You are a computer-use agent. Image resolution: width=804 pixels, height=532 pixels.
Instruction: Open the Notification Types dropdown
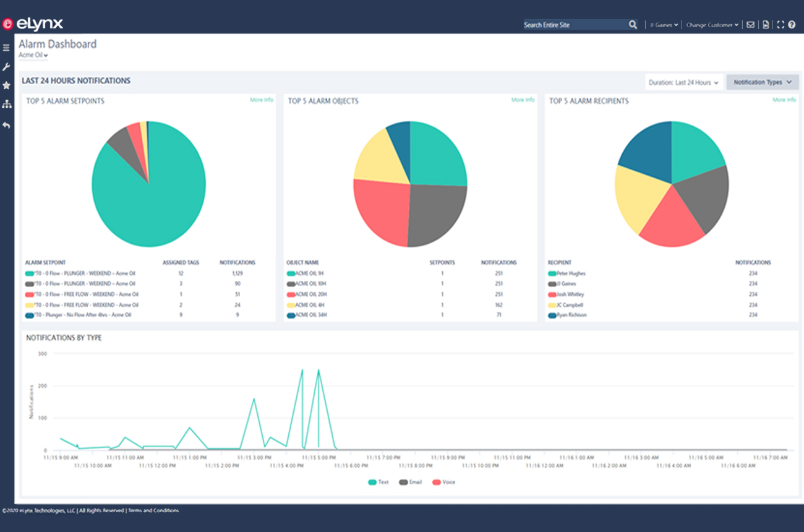tap(763, 82)
